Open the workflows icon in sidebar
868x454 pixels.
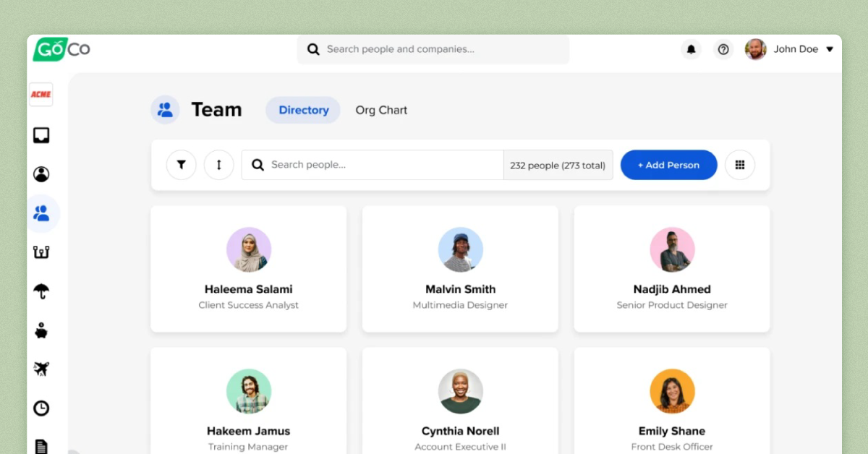coord(41,252)
